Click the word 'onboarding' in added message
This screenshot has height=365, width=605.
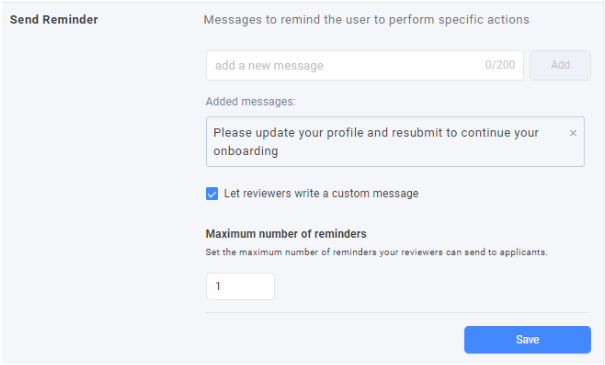tap(245, 151)
